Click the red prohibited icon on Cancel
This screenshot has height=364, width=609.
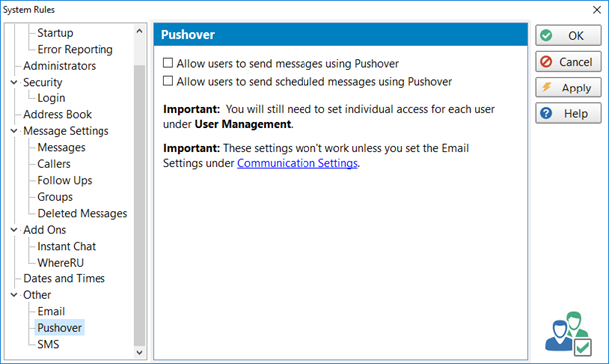546,62
